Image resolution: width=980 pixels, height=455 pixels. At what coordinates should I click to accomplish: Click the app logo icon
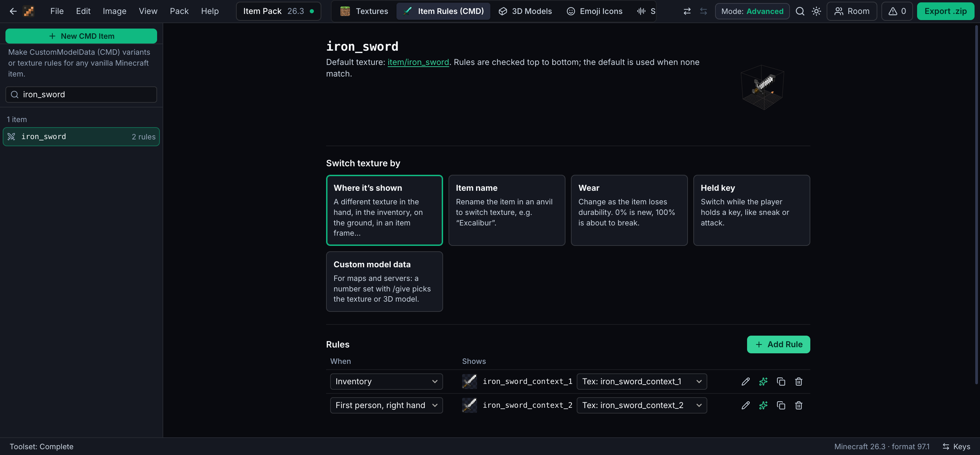[x=29, y=11]
